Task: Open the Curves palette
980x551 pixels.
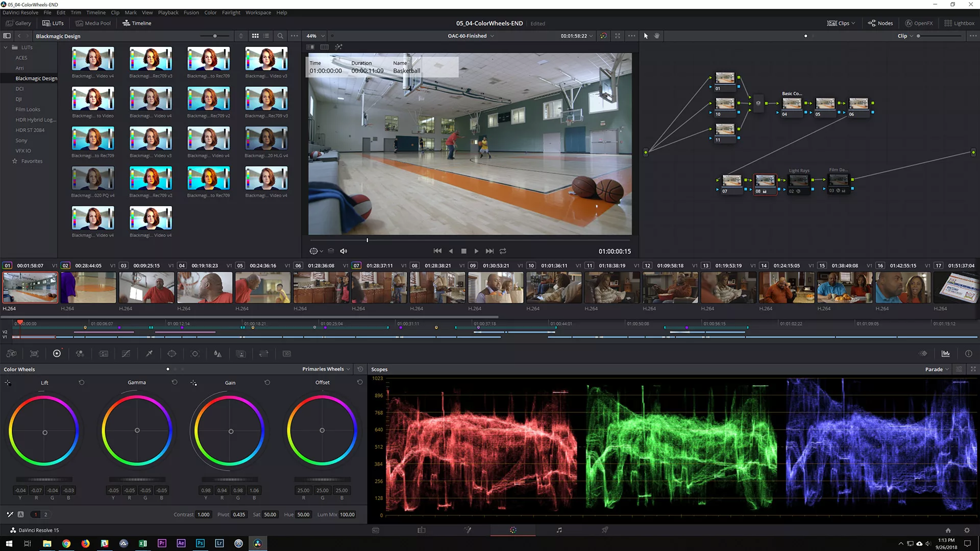Action: (x=126, y=353)
